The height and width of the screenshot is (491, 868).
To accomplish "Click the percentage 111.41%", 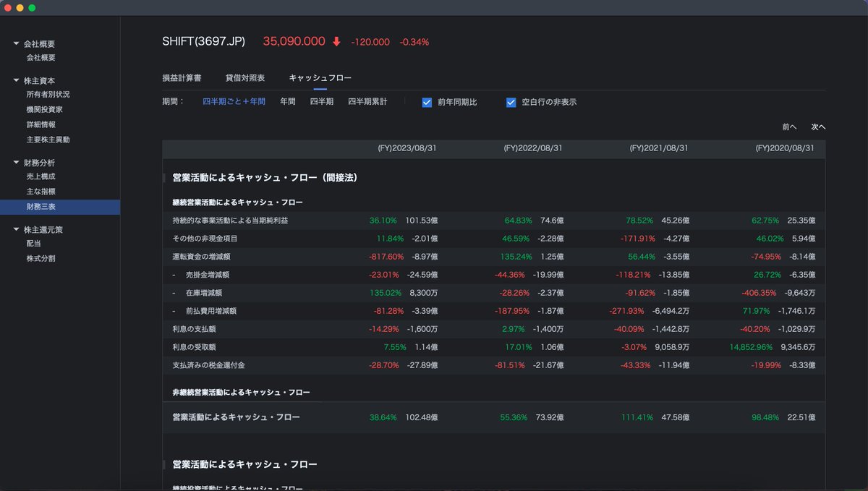I will click(x=637, y=417).
